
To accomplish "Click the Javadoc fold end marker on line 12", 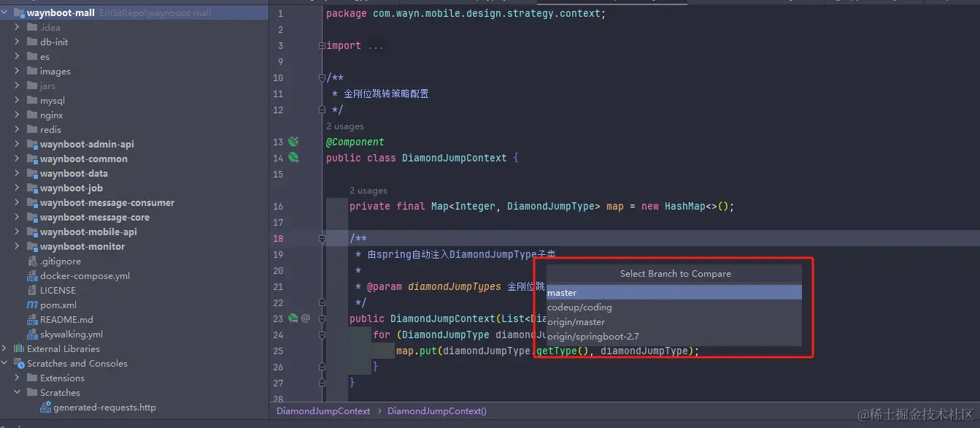I will (x=322, y=110).
